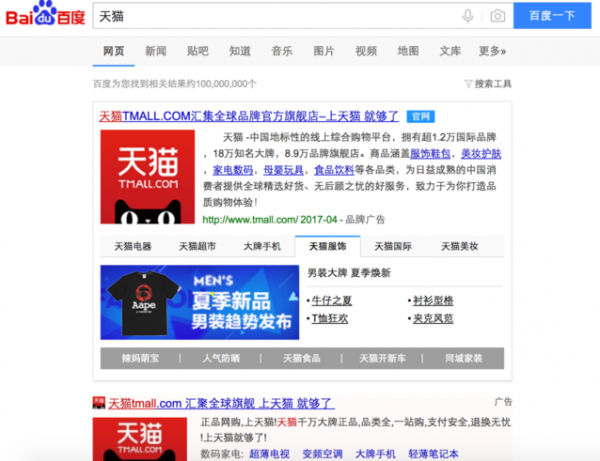Open the 母婴玩具 link
Screen dimensions: 600x461
pos(283,170)
